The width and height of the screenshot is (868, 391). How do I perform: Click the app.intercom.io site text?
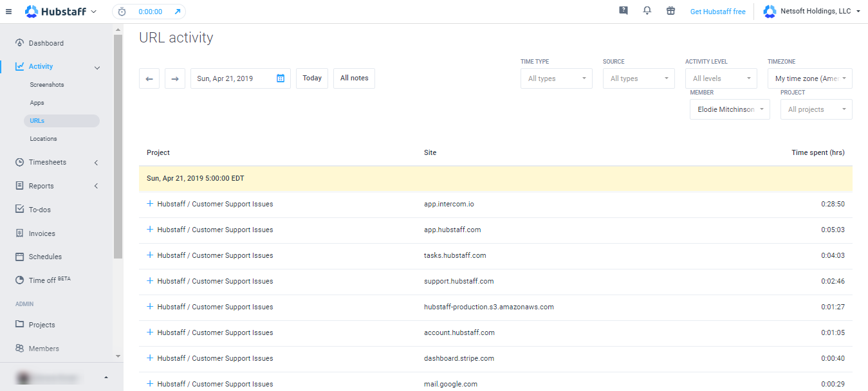click(x=449, y=204)
